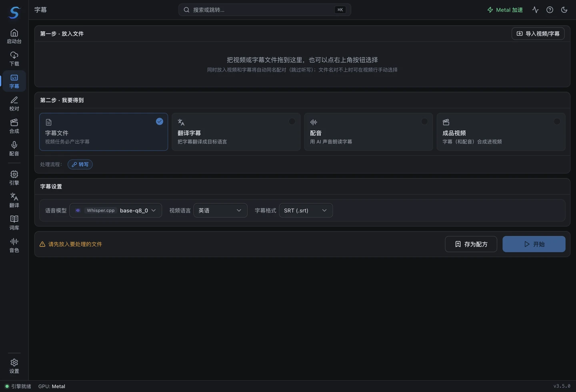Screen dimensions: 576x392
Task: Open 设置 at the sidebar bottom
Action: [x=14, y=366]
